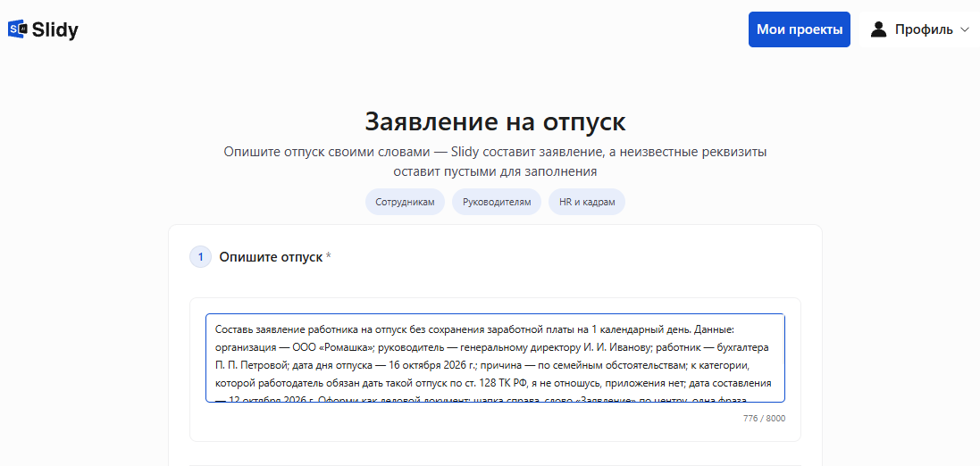
Task: Open Мои проекты
Action: (x=800, y=29)
